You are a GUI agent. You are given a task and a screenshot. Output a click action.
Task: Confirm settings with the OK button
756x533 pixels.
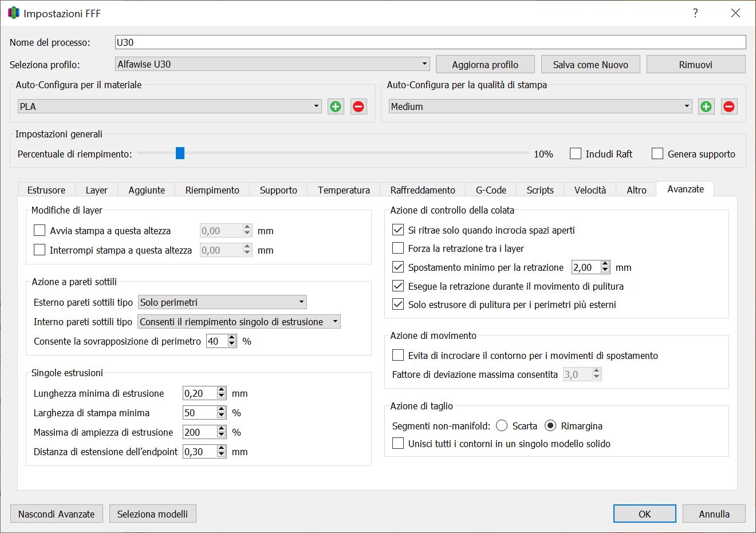point(645,514)
